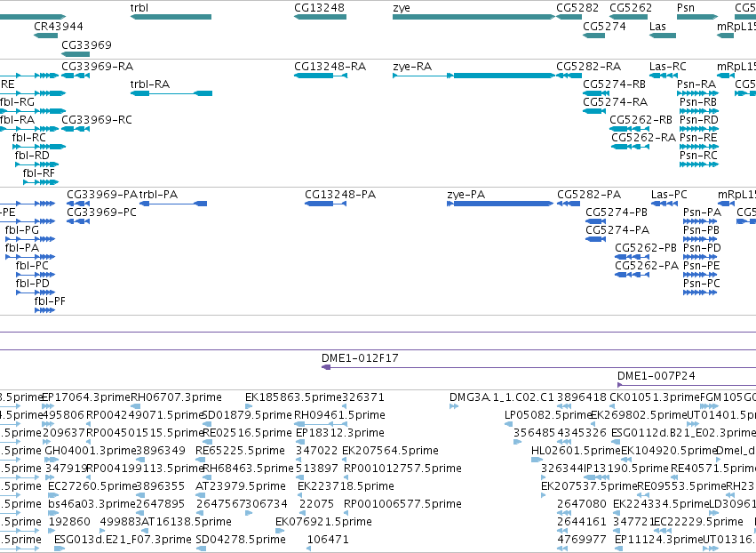Click the CG5282-RA transcript label
The image size is (756, 553).
(588, 66)
